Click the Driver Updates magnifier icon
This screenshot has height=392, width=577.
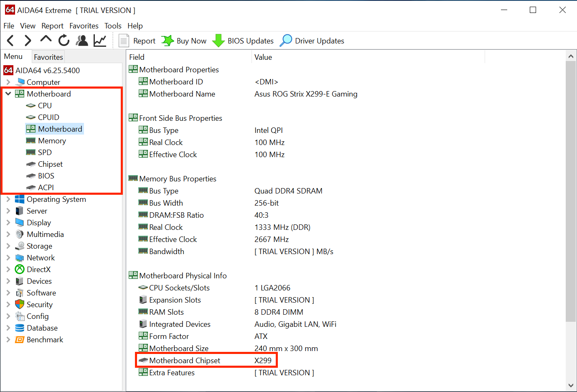coord(286,41)
